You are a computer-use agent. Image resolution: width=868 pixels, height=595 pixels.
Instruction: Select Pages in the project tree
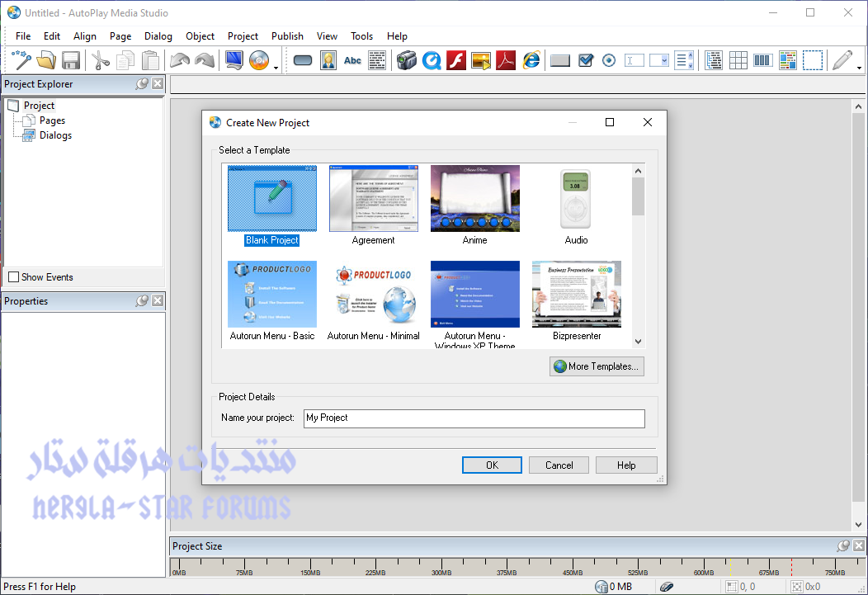pyautogui.click(x=52, y=120)
